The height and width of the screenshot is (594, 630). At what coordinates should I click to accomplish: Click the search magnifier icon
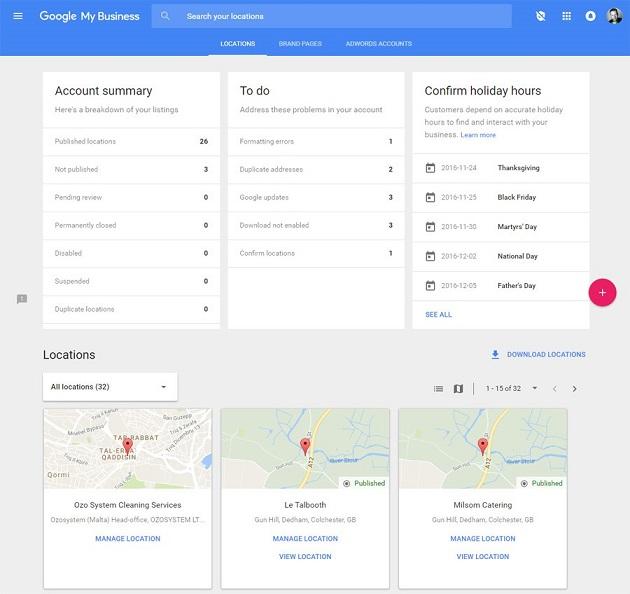165,16
